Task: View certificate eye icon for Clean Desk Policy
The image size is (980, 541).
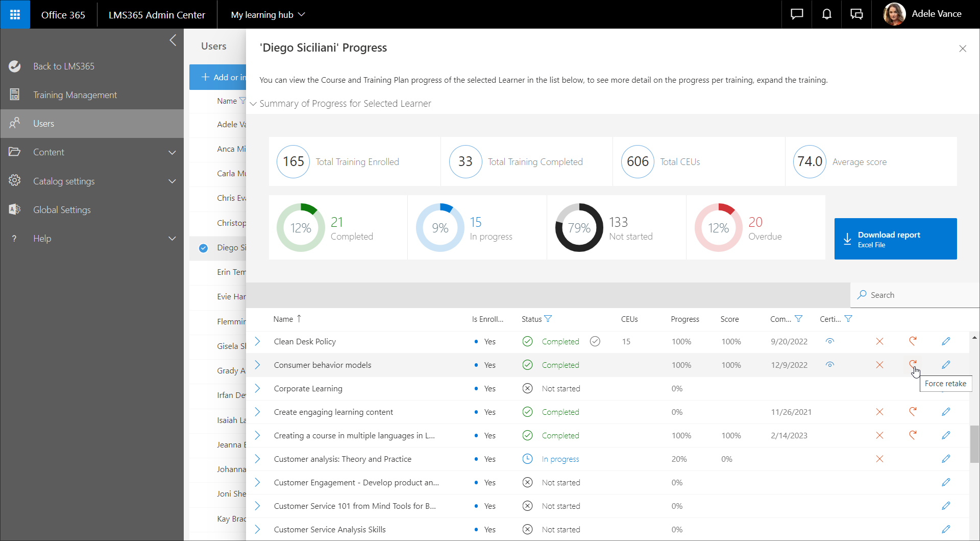Action: coord(830,341)
